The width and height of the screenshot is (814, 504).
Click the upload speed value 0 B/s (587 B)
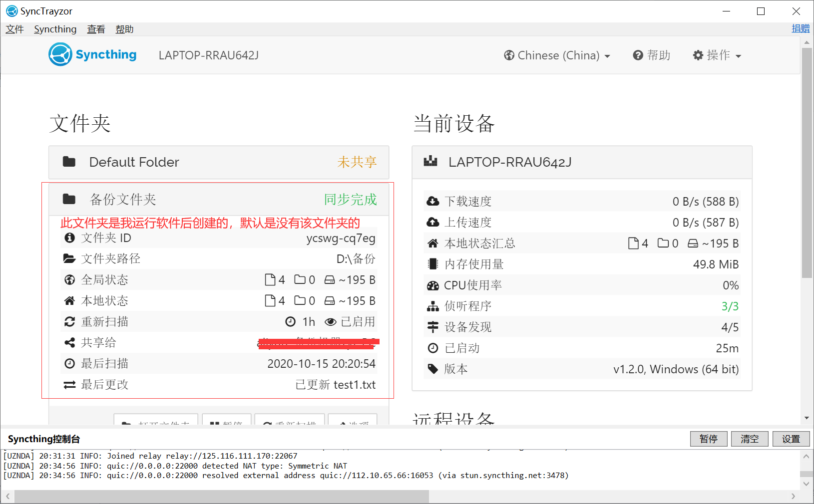[706, 223]
